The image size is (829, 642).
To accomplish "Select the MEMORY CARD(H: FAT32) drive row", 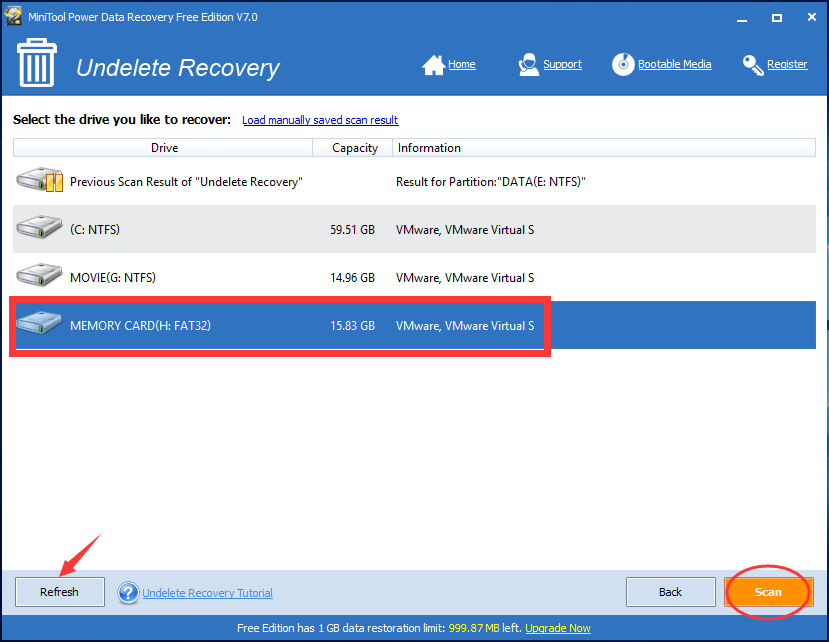I will pyautogui.click(x=414, y=325).
